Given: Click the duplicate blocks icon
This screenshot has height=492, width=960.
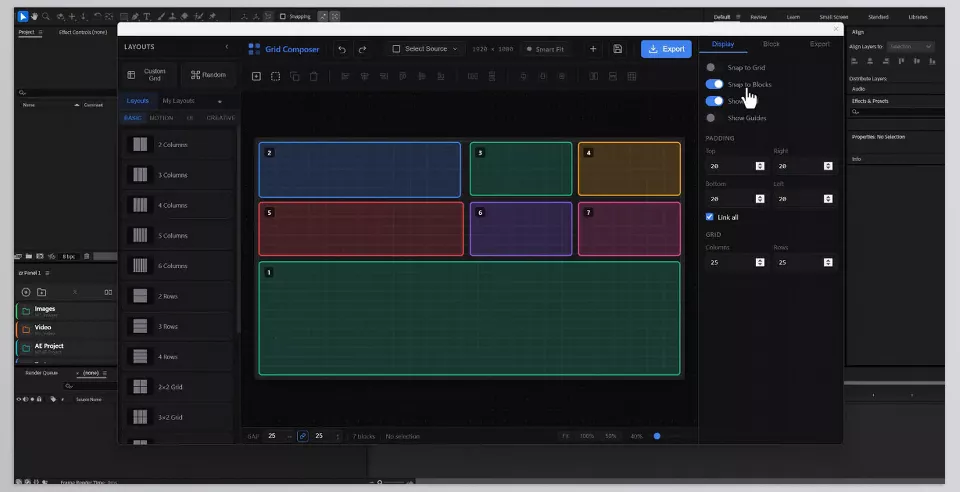Looking at the screenshot, I should coord(294,76).
